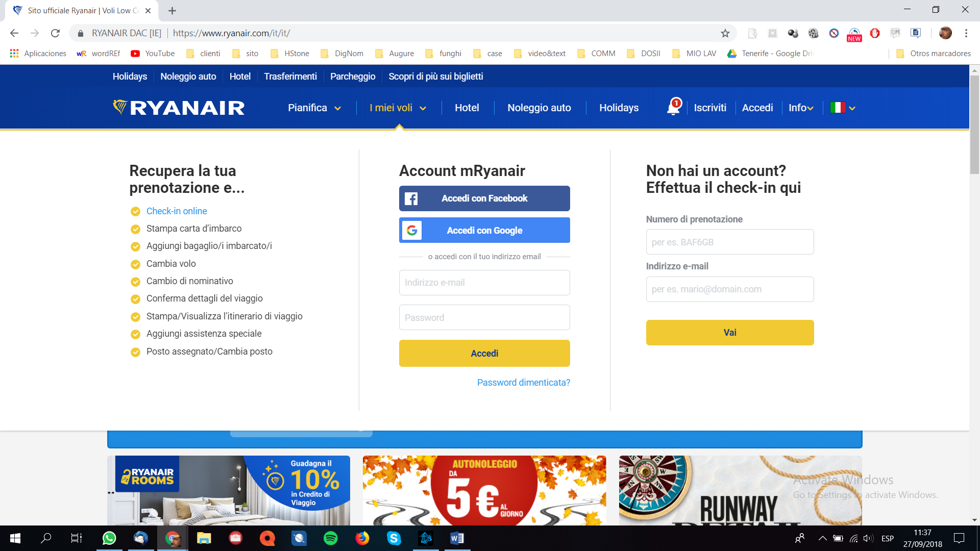Open Autonoleggio 5€ promo banner
Screen dimensions: 980x551
point(484,490)
